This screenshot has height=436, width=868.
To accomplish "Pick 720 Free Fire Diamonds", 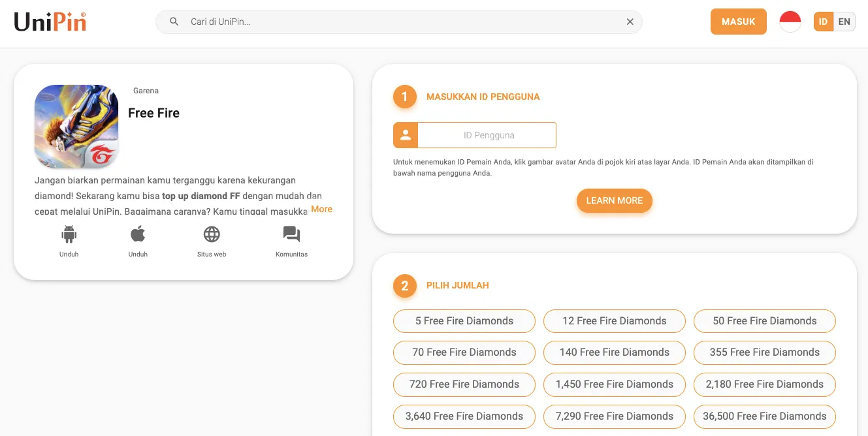I will pyautogui.click(x=464, y=384).
